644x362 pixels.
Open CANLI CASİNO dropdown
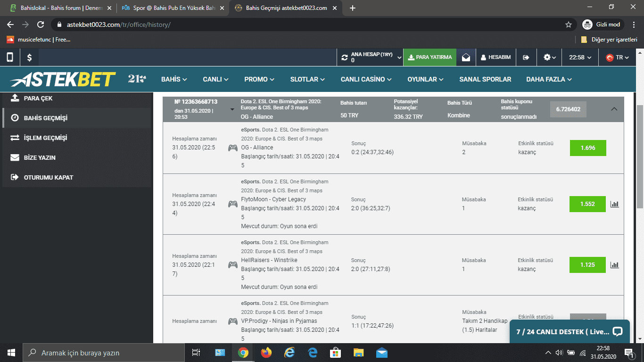(x=366, y=79)
